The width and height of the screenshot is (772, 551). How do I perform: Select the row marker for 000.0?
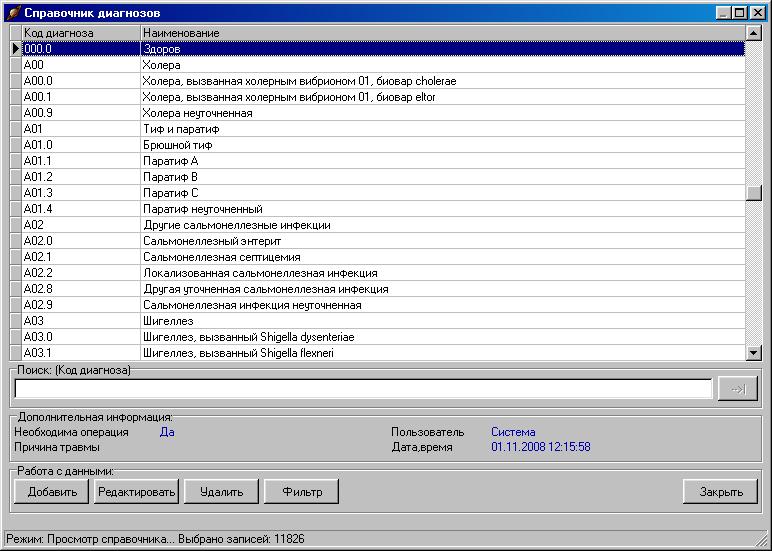[x=16, y=49]
